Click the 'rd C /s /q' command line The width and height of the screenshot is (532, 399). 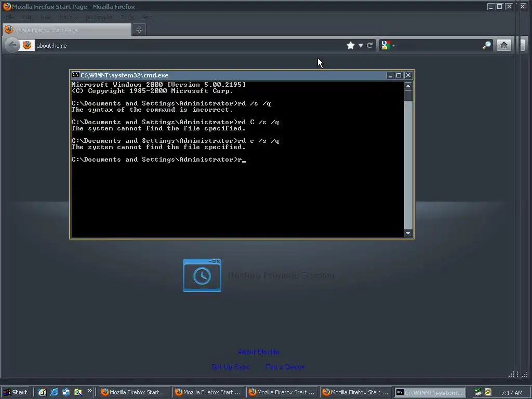coord(175,122)
